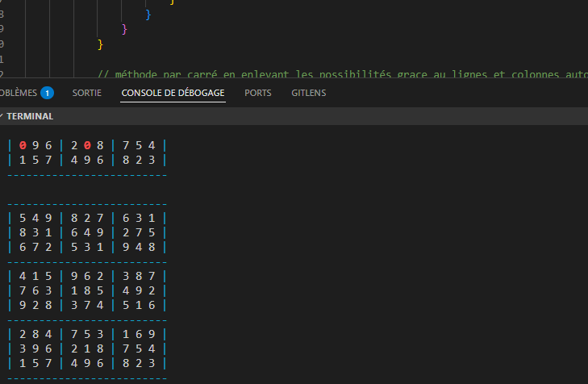Image resolution: width=588 pixels, height=384 pixels.
Task: Click the yellow closing brace above the comment
Action: 100,44
